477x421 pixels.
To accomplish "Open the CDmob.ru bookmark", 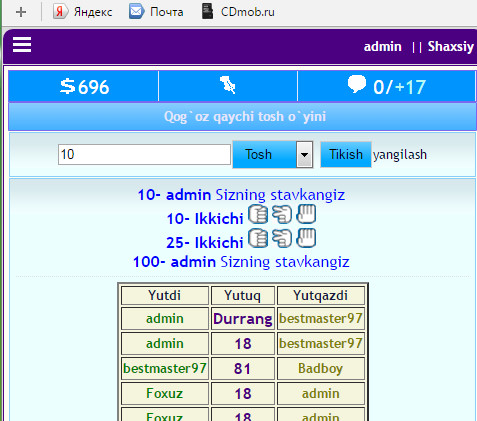I will click(x=238, y=12).
